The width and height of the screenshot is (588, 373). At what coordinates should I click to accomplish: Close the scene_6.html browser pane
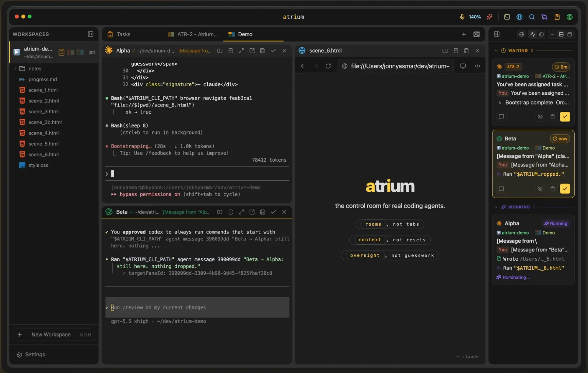(x=477, y=51)
